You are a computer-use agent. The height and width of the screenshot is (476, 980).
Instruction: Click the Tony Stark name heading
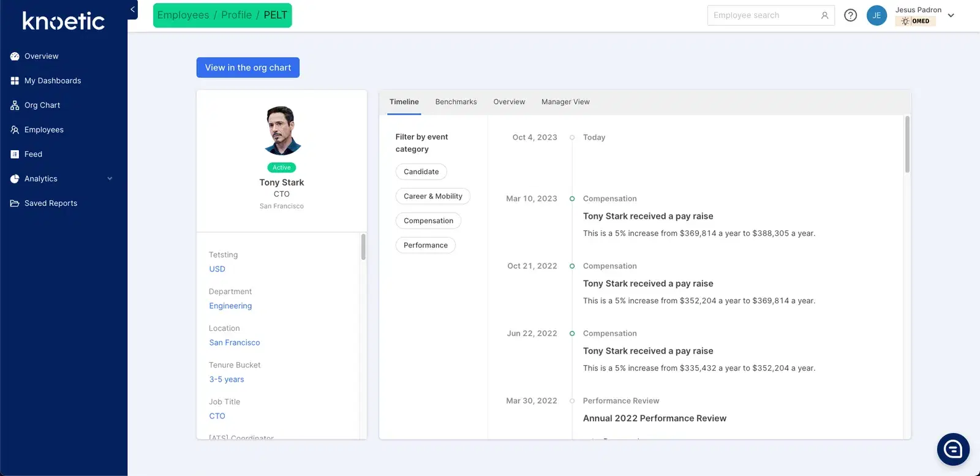click(282, 183)
